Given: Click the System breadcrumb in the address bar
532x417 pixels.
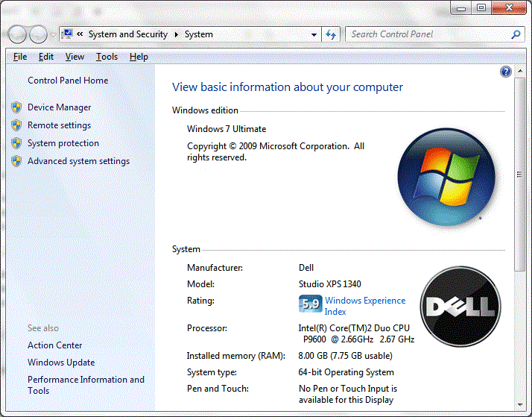Looking at the screenshot, I should [199, 34].
